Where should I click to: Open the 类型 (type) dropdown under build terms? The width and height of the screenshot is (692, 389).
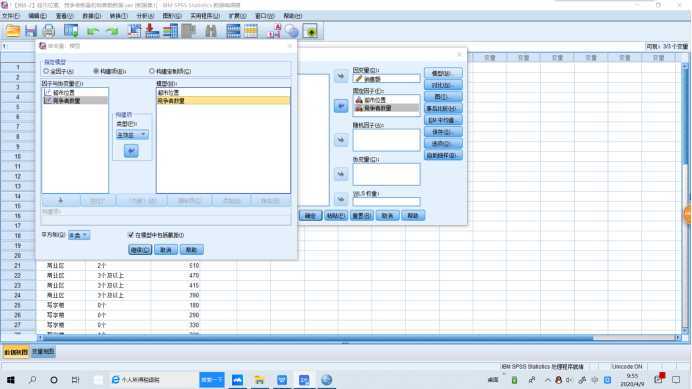click(x=132, y=135)
